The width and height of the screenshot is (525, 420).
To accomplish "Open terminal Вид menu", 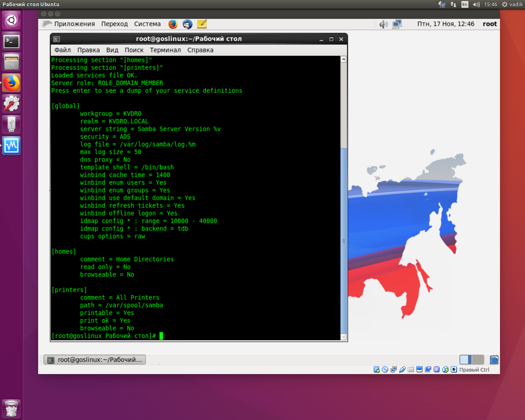I will tap(112, 50).
